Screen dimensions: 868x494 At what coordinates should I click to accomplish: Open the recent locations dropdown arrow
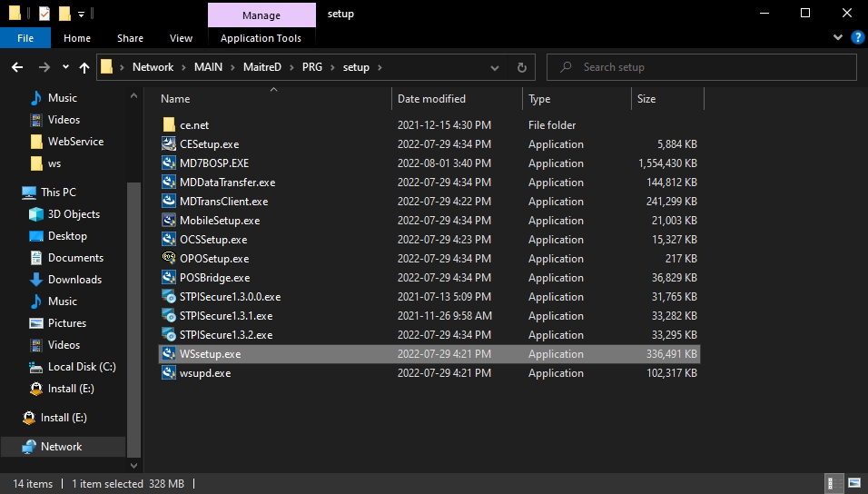click(x=65, y=67)
